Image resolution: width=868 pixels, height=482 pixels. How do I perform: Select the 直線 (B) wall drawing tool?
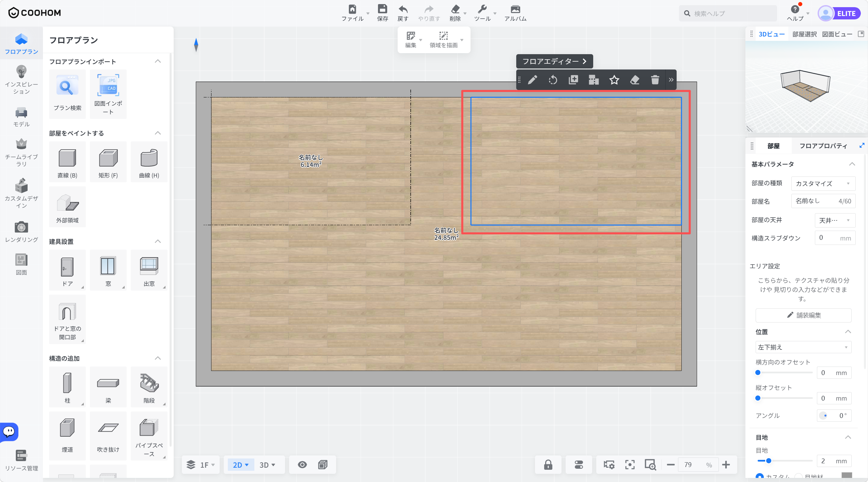(67, 162)
